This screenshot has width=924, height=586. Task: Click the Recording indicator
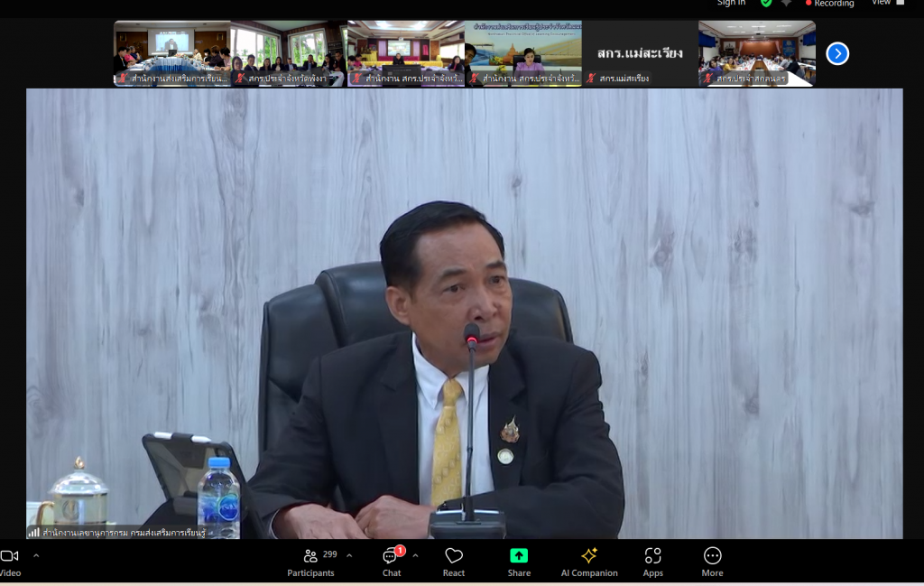[829, 4]
